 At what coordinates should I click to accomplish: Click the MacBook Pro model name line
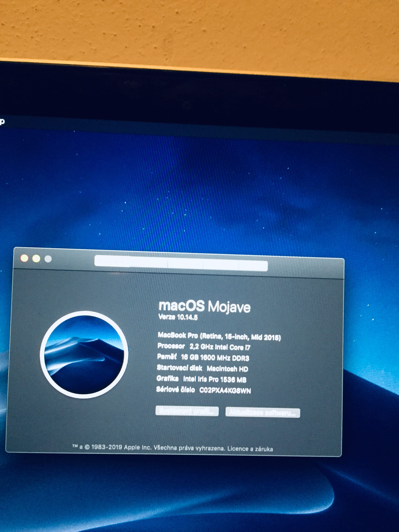[219, 336]
